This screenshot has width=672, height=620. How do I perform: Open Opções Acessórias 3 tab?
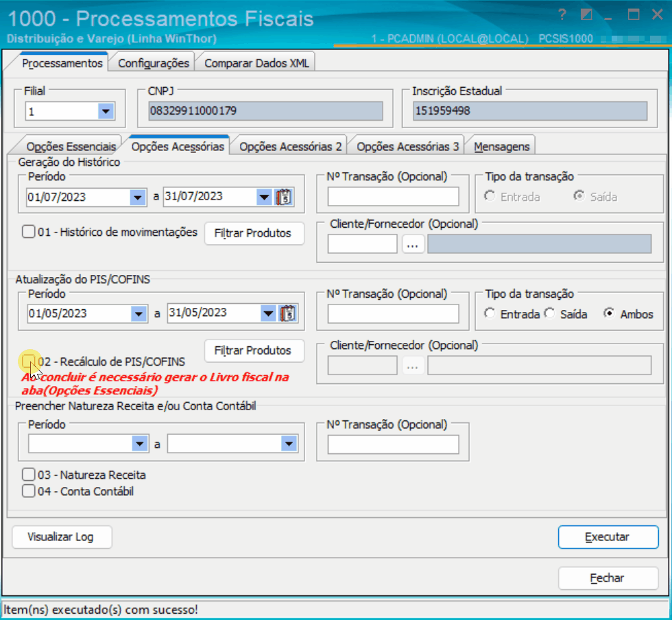pyautogui.click(x=407, y=147)
